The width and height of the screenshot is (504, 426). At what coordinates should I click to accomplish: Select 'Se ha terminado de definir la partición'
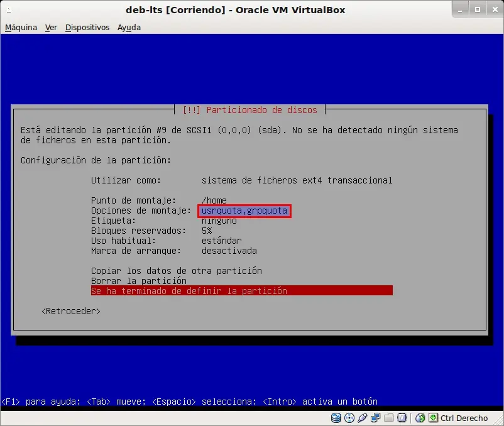(242, 291)
